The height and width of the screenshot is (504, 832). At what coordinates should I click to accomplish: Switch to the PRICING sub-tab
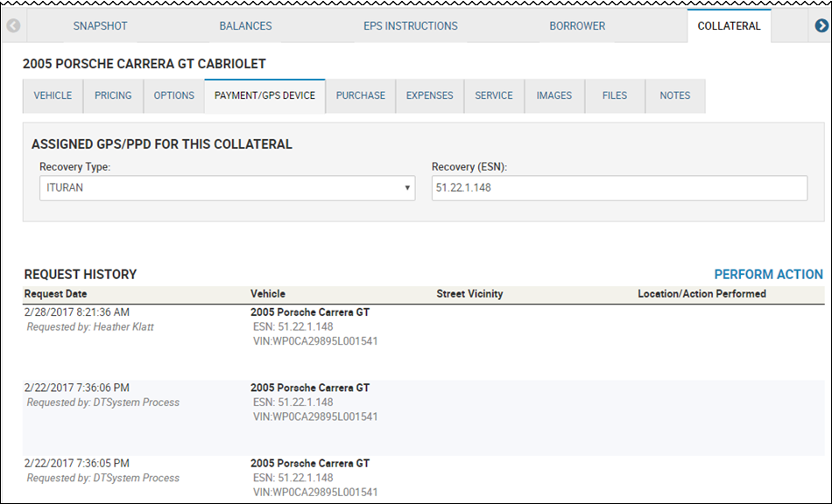[113, 96]
